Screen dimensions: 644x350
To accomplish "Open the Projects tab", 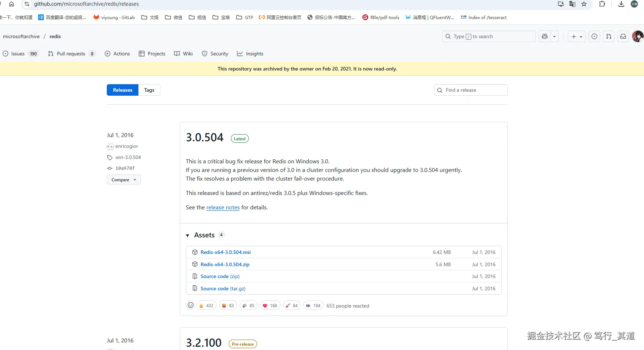I will [152, 54].
